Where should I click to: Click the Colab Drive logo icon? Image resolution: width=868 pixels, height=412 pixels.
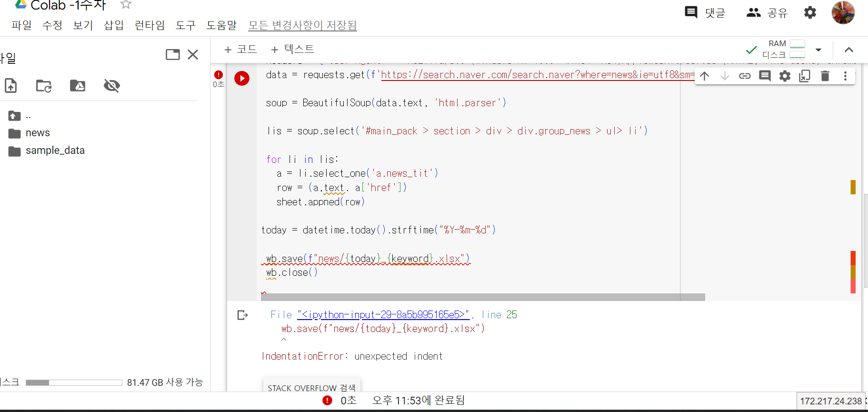pos(20,4)
